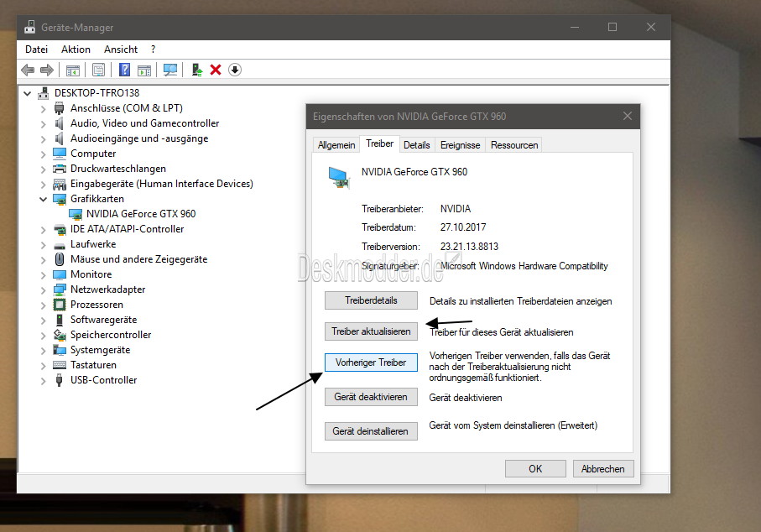Open the Aktion menu

[x=76, y=50]
